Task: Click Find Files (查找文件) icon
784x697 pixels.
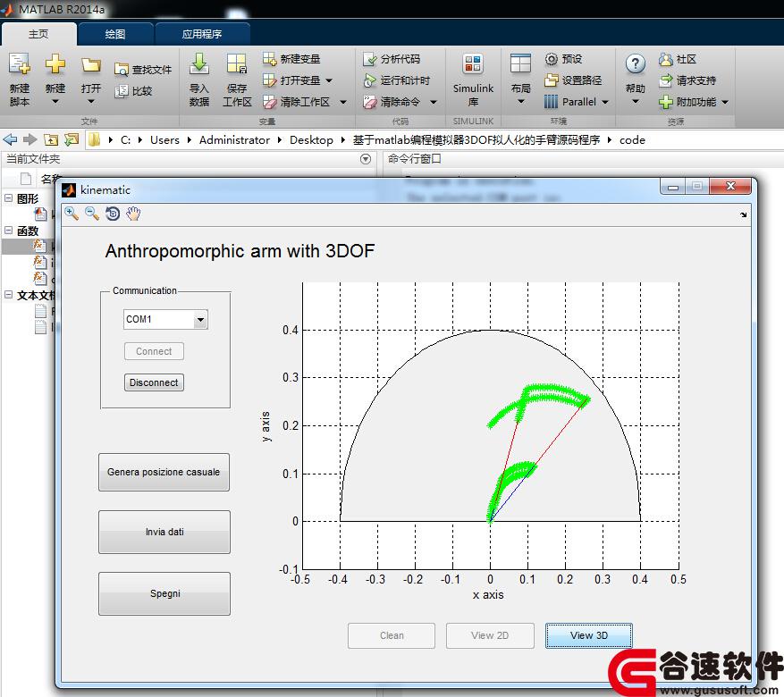Action: (122, 70)
